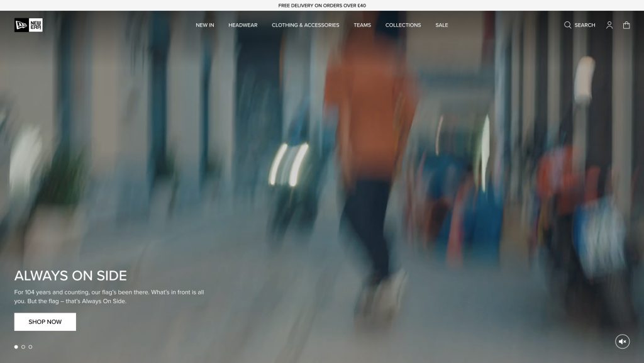Click the magnifying glass search icon
The image size is (644, 363).
click(567, 25)
